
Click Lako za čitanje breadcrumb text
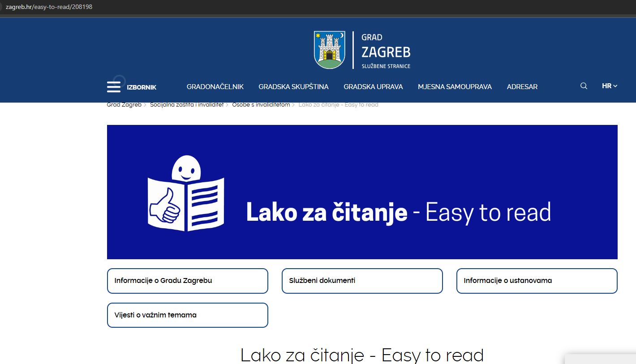coord(338,105)
